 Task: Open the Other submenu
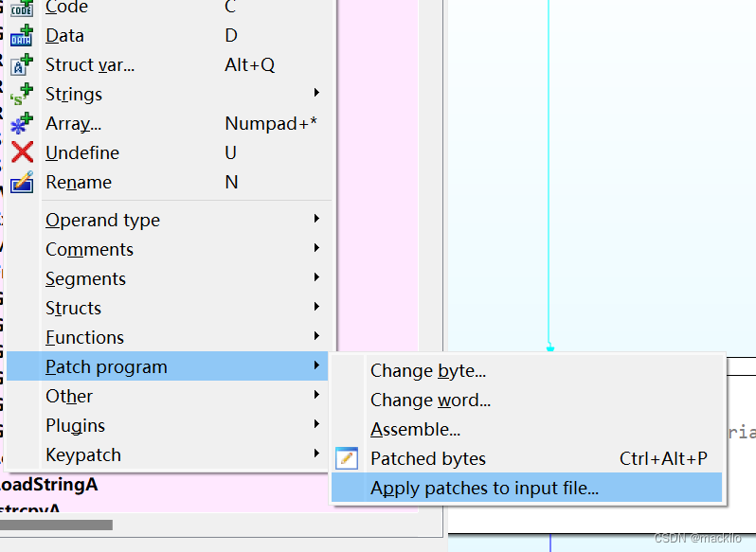169,396
